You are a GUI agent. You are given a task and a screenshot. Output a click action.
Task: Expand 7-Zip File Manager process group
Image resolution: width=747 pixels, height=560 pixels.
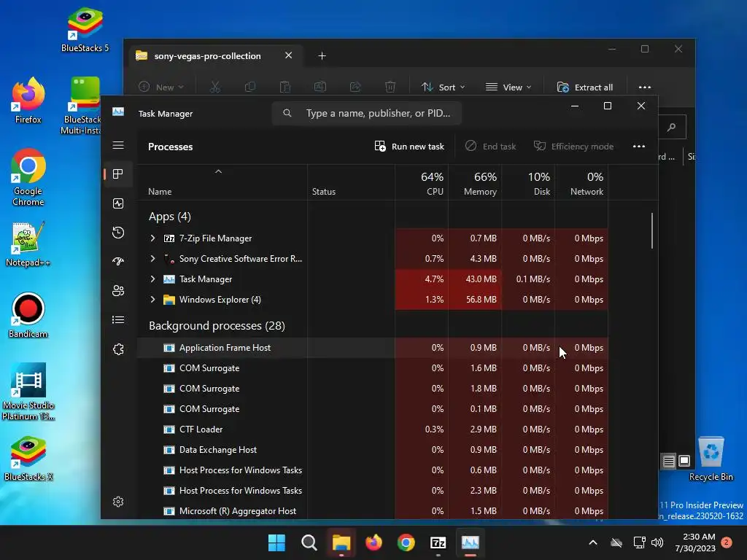(152, 238)
